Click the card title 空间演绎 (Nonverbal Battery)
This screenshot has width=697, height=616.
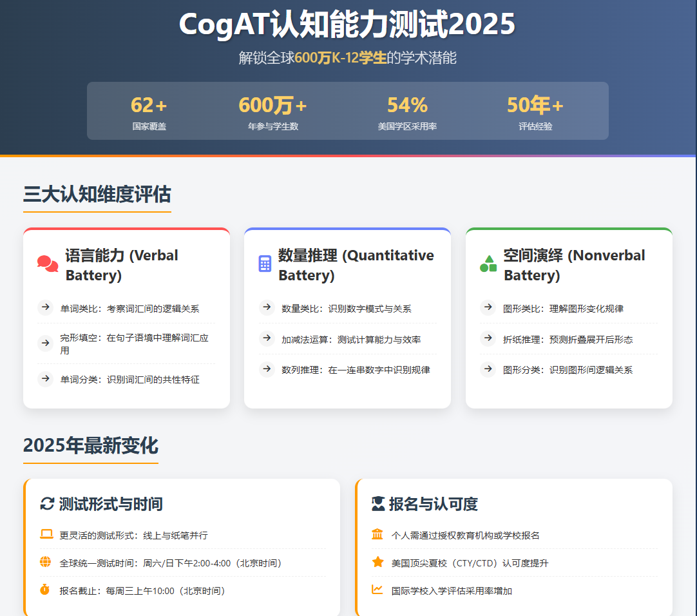point(575,265)
